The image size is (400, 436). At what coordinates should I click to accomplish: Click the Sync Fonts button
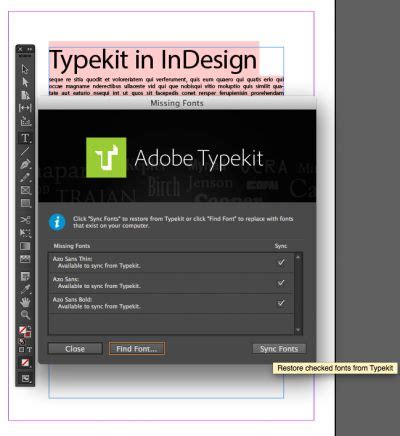pos(279,349)
